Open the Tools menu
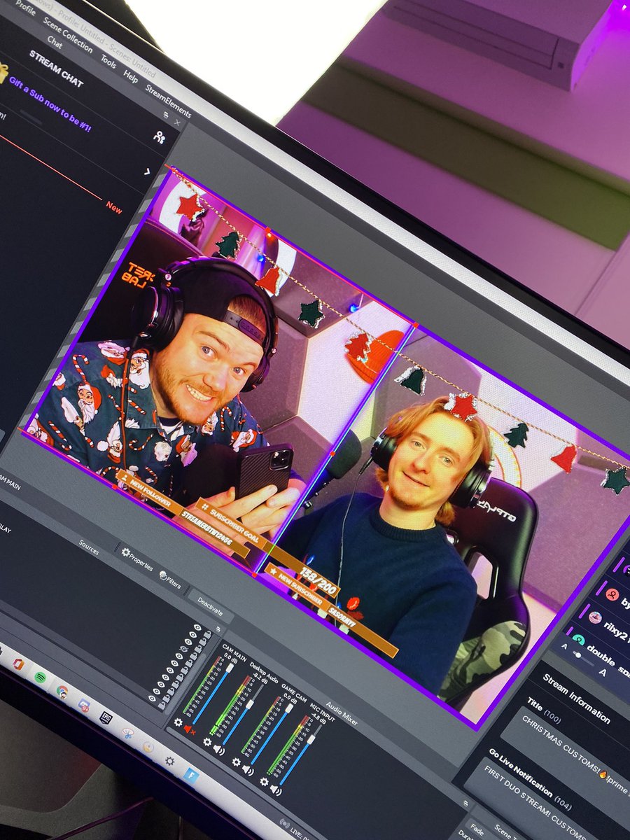The width and height of the screenshot is (630, 840). pyautogui.click(x=108, y=61)
